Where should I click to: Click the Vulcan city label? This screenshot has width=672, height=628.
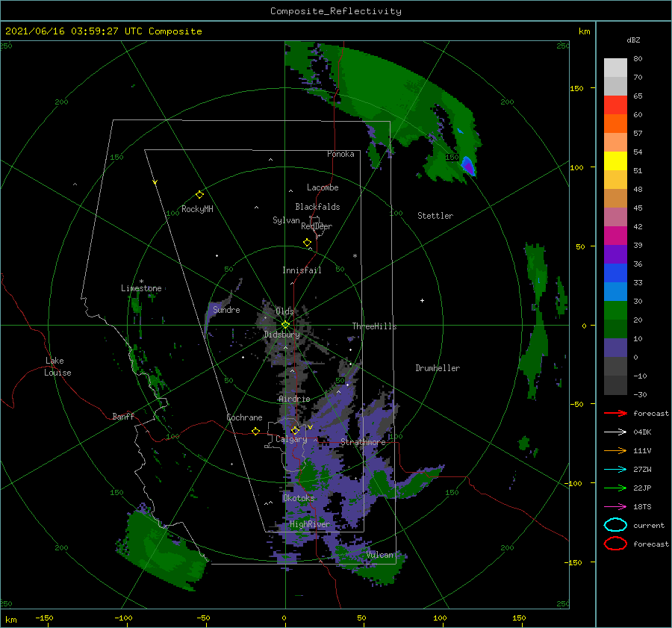pos(380,555)
